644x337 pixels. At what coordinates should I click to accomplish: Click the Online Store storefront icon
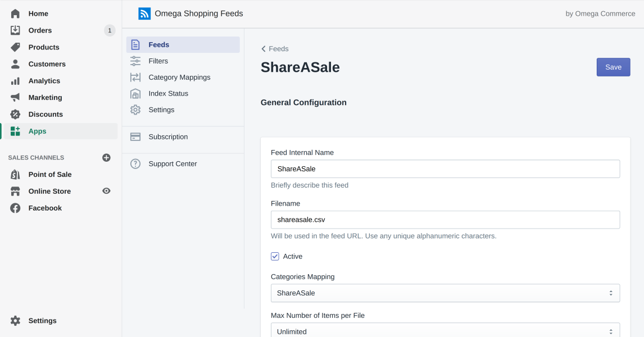click(x=15, y=192)
